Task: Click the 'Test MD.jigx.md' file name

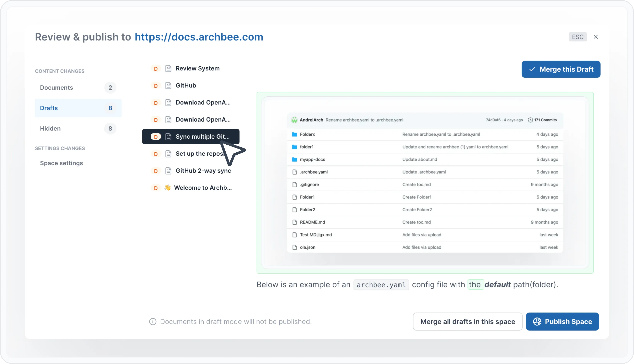Action: (316, 235)
